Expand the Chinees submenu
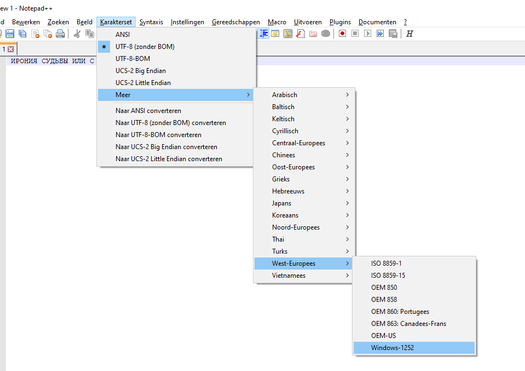 click(x=304, y=155)
